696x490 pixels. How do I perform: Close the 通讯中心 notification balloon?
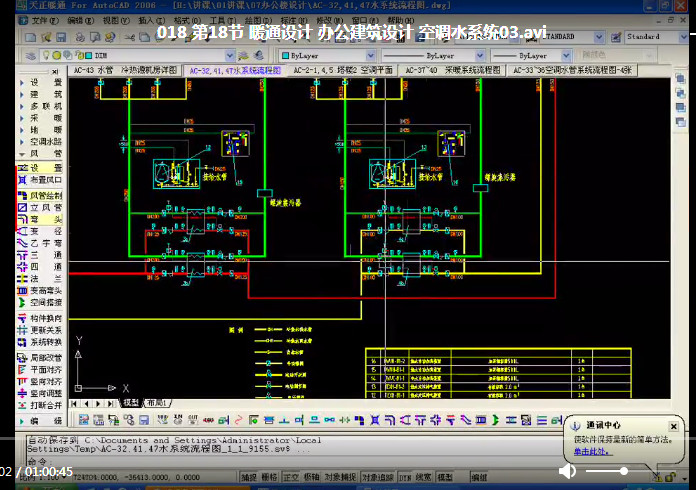673,427
